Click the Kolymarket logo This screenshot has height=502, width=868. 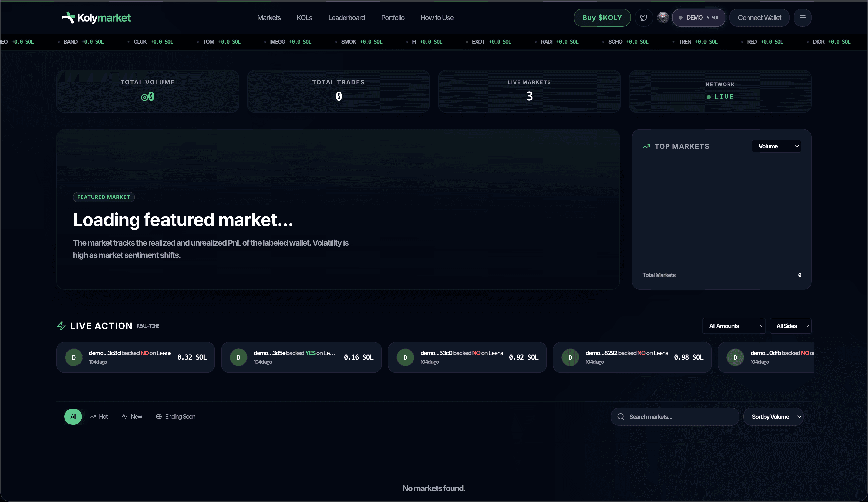[96, 18]
